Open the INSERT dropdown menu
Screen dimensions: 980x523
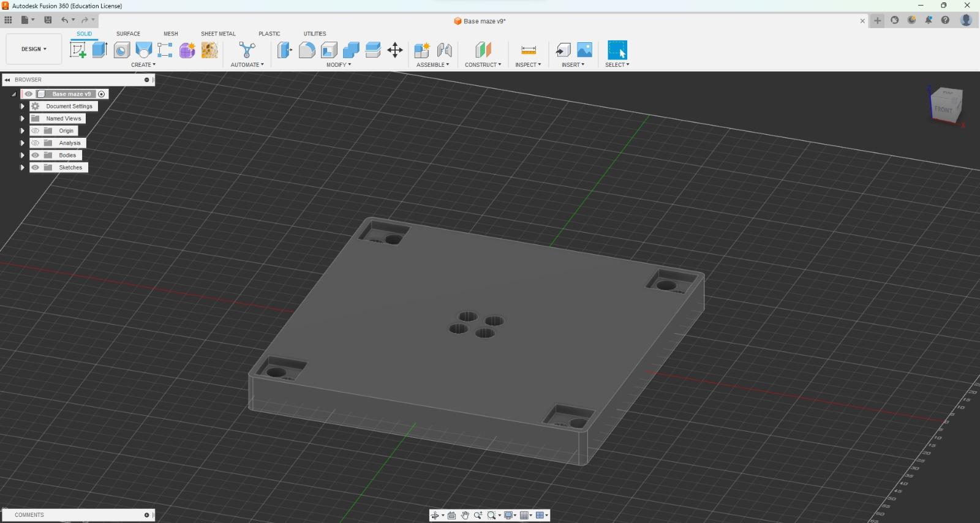click(x=573, y=65)
